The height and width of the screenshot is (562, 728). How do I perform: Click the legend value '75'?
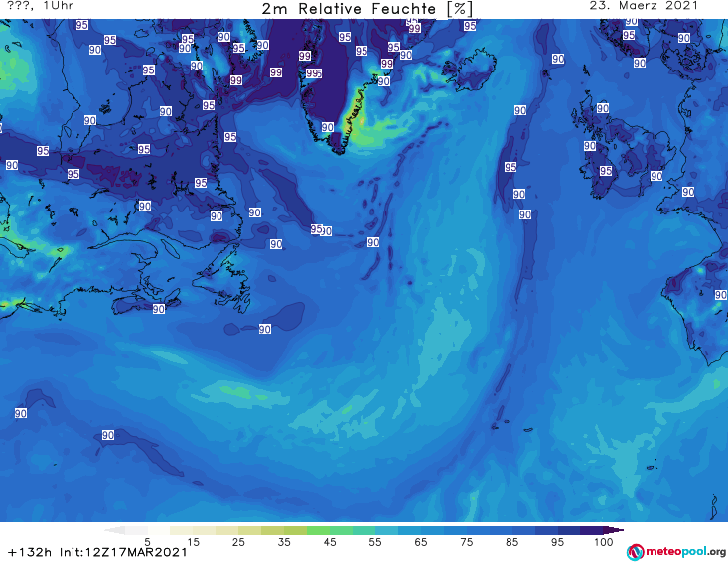tap(466, 542)
